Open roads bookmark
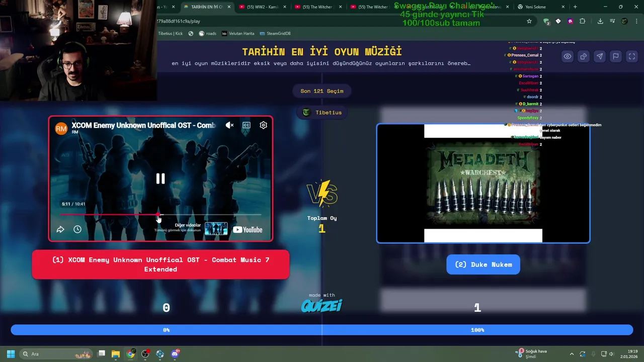Screen dimensions: 644x362 [x=207, y=34]
